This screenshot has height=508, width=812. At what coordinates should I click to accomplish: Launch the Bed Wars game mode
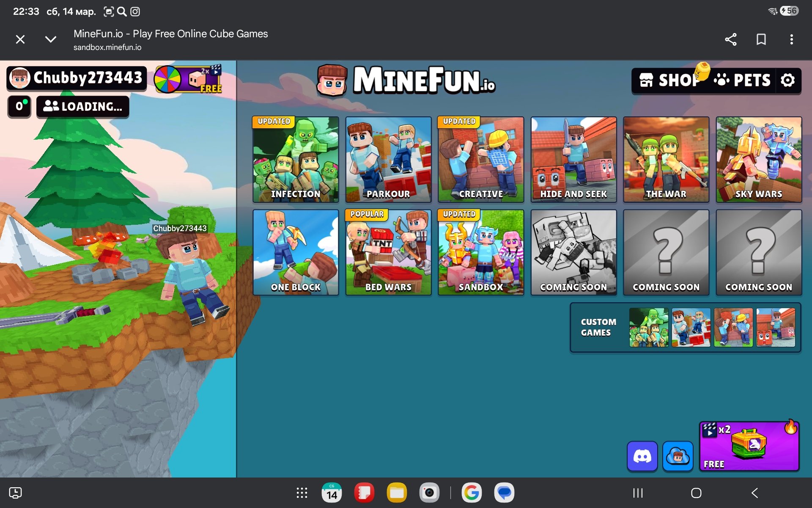(388, 253)
